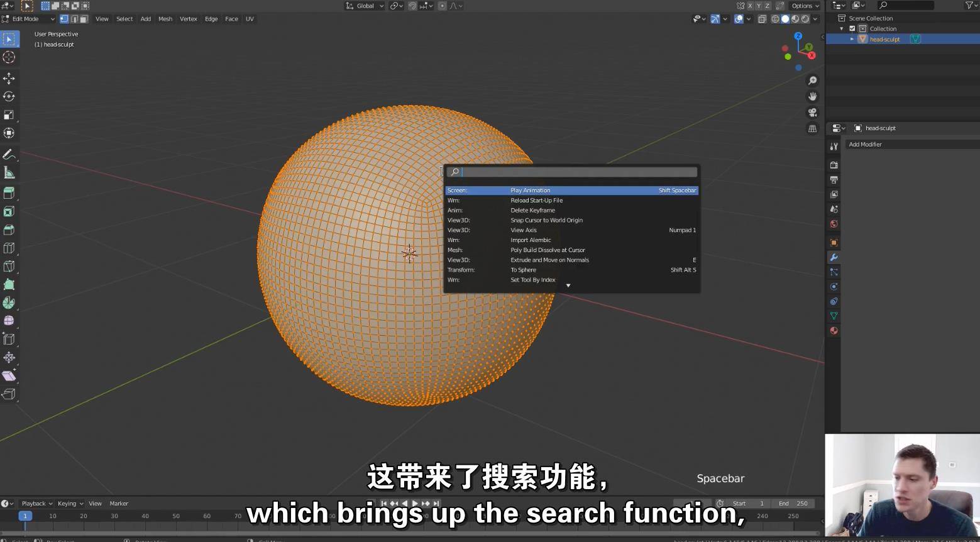Screen dimensions: 980x542
Task: Choose Reload Start-Up File search result
Action: (x=571, y=201)
